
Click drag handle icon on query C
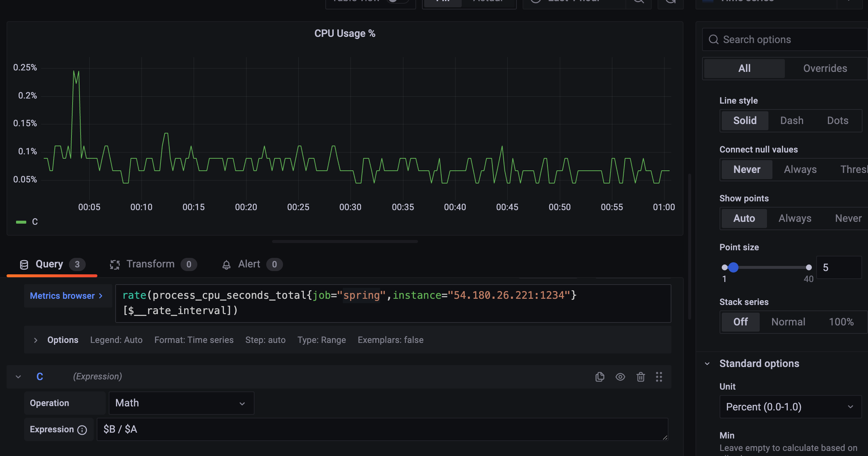click(659, 377)
